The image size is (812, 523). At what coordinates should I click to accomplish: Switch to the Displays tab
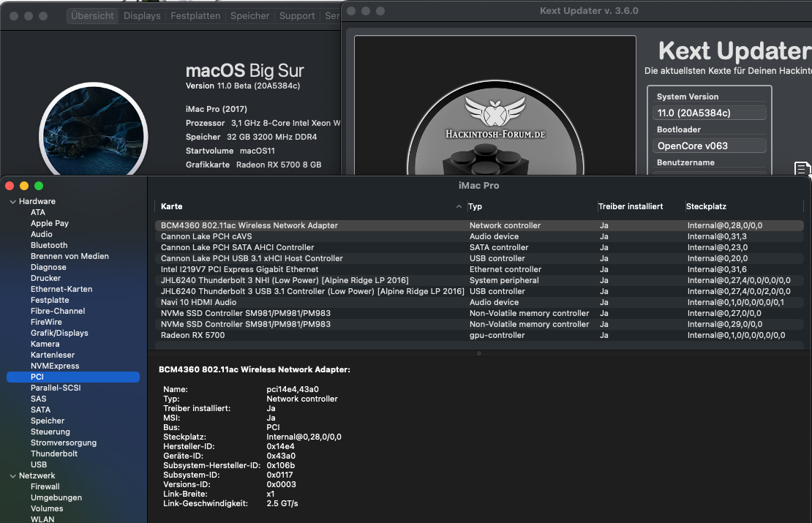pyautogui.click(x=142, y=15)
